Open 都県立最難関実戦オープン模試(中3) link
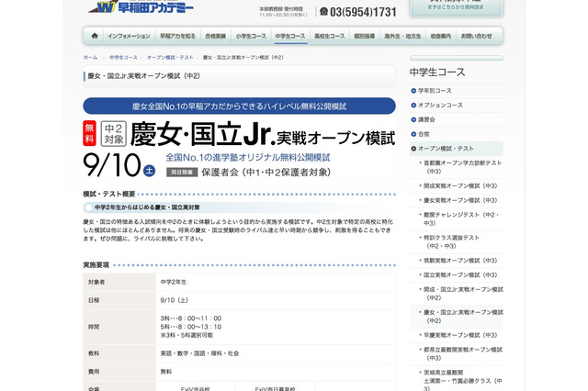The image size is (588, 391). coord(463,353)
